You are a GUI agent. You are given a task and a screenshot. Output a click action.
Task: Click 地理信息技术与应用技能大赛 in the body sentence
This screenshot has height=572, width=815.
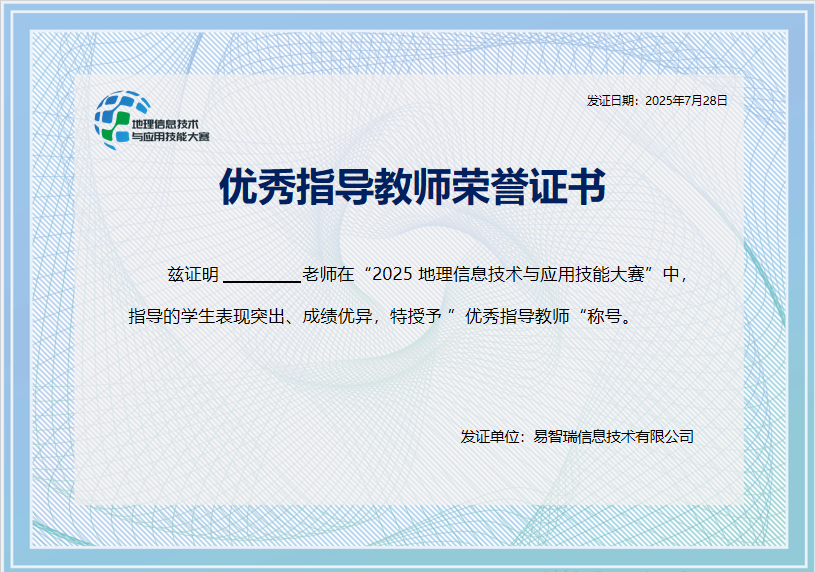[533, 273]
